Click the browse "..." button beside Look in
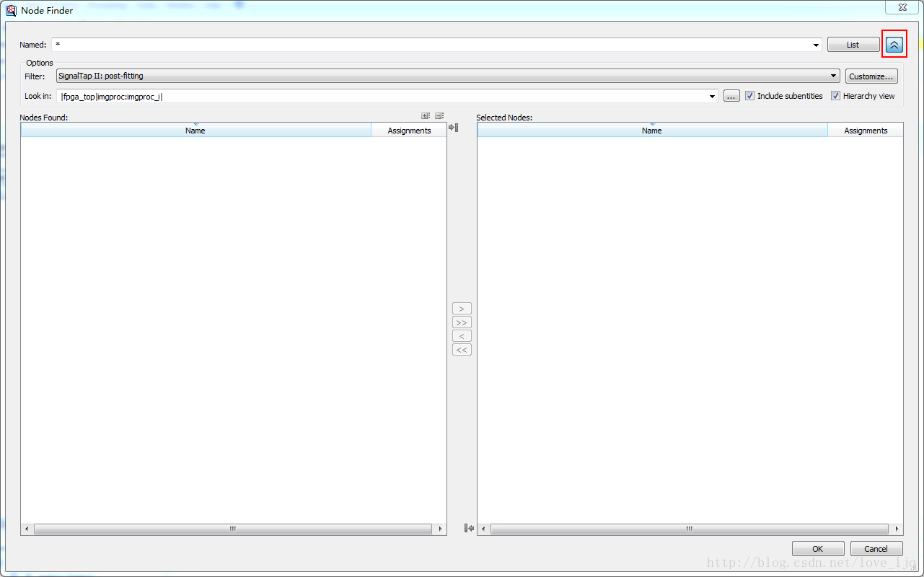This screenshot has width=924, height=577. tap(731, 96)
